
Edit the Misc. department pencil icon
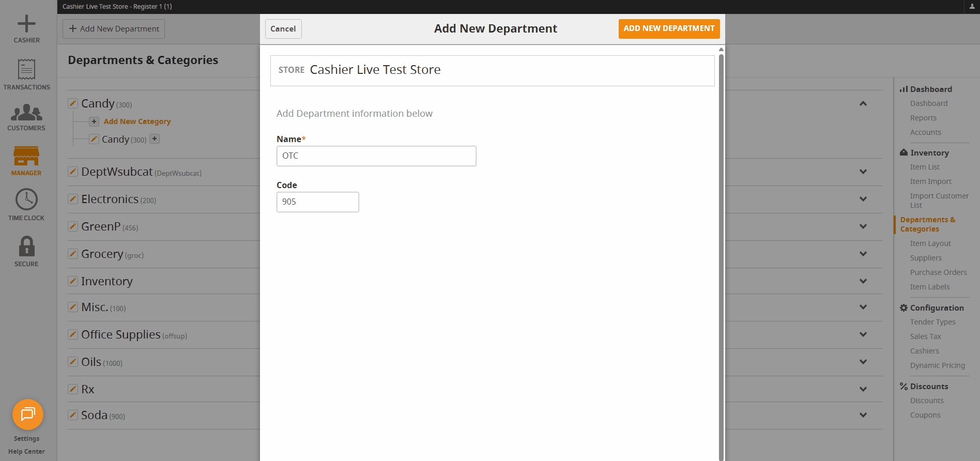pyautogui.click(x=73, y=307)
